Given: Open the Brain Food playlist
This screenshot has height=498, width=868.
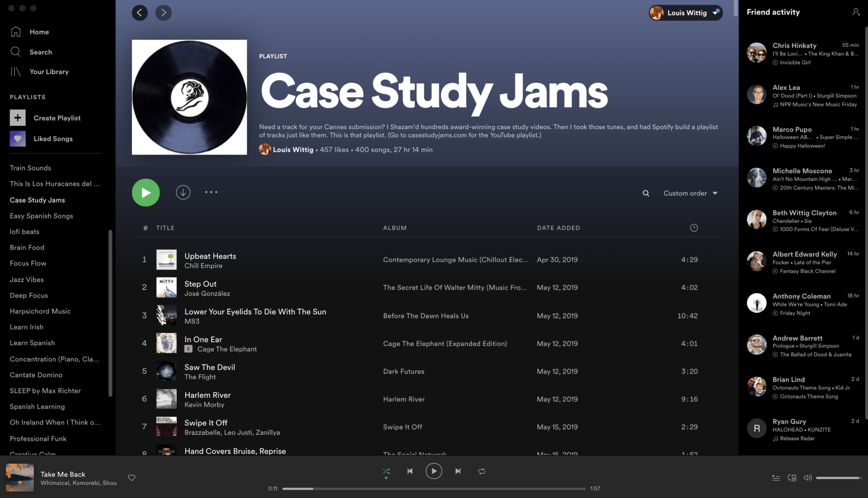Looking at the screenshot, I should tap(27, 247).
